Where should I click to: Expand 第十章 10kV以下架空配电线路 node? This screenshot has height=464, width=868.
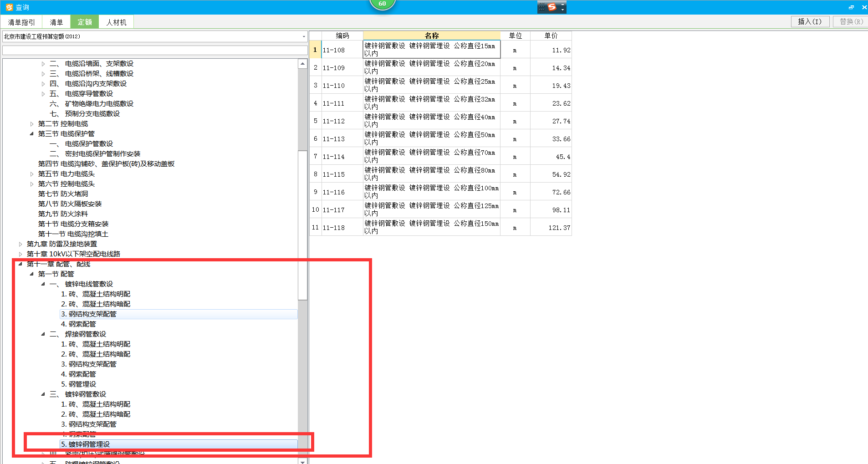[20, 254]
